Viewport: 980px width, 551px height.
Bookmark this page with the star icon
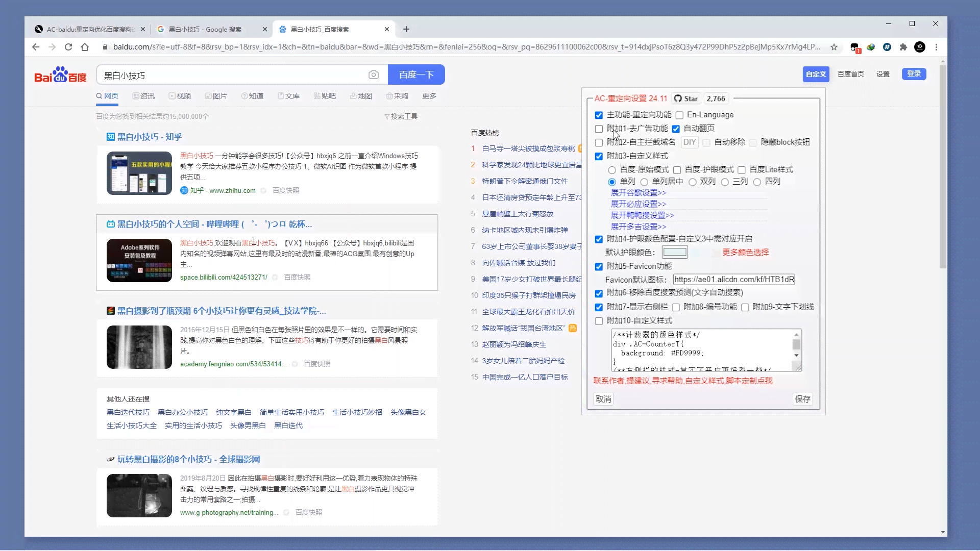pos(834,47)
